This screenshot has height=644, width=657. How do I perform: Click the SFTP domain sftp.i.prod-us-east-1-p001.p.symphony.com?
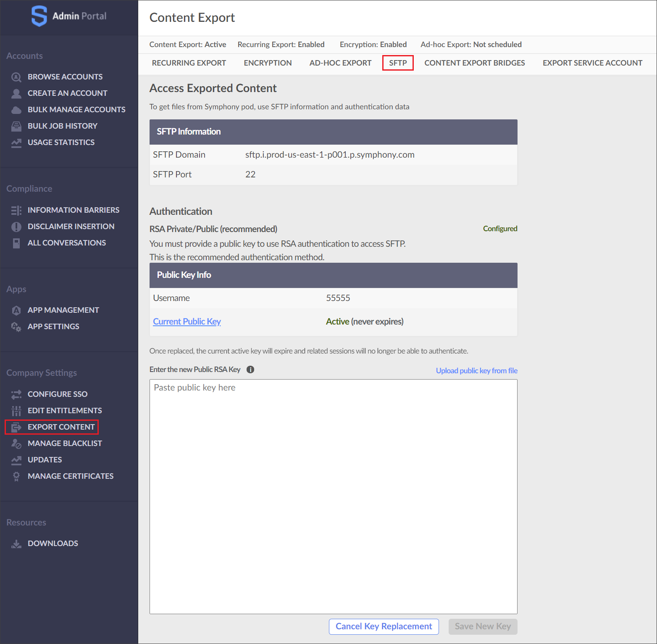click(330, 155)
